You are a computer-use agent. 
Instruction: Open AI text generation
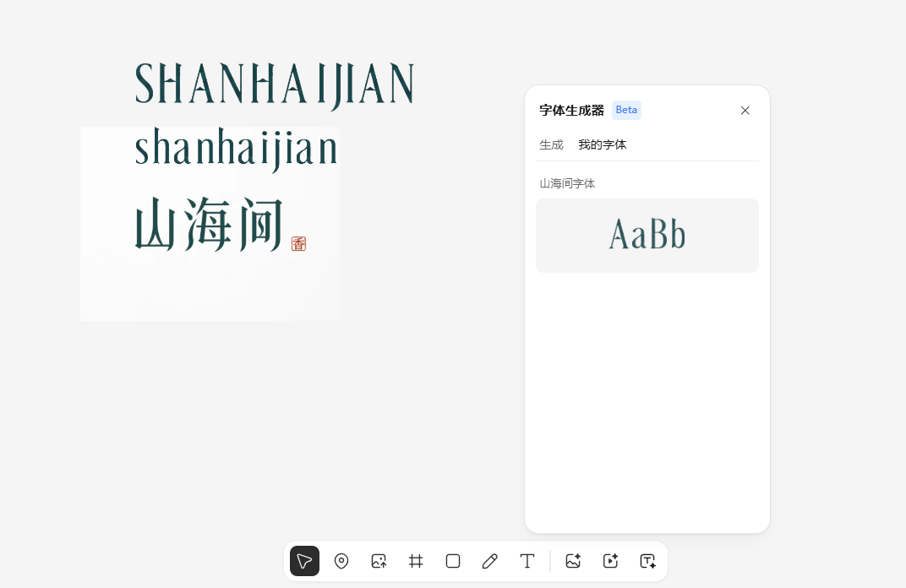coord(647,561)
